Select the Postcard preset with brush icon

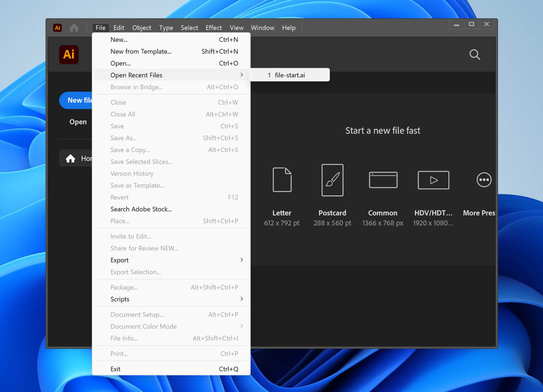pos(332,180)
